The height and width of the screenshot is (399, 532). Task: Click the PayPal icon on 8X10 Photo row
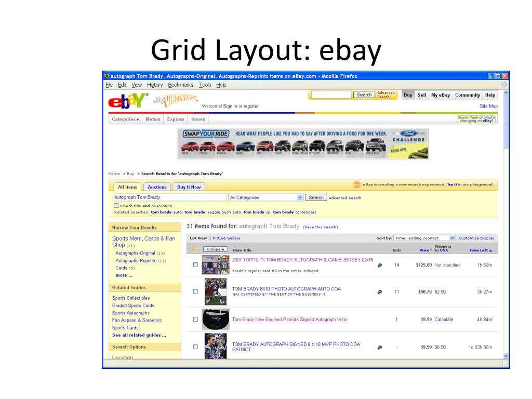[380, 292]
